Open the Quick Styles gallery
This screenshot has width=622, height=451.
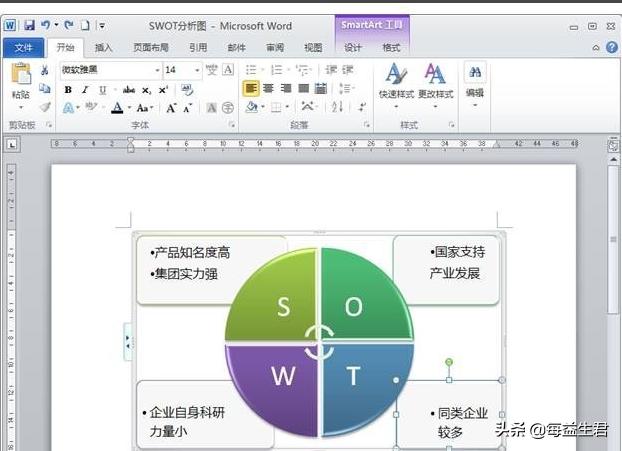click(x=396, y=78)
